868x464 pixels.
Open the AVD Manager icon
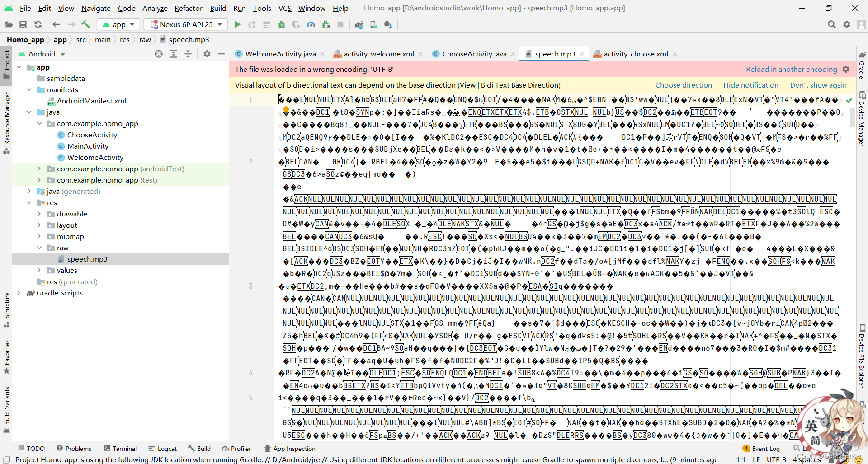[x=373, y=24]
